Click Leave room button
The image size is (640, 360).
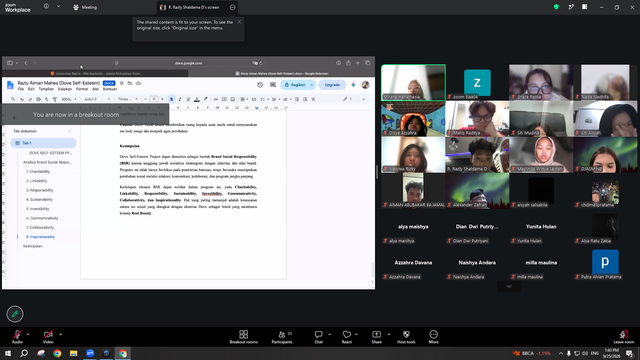pyautogui.click(x=624, y=337)
